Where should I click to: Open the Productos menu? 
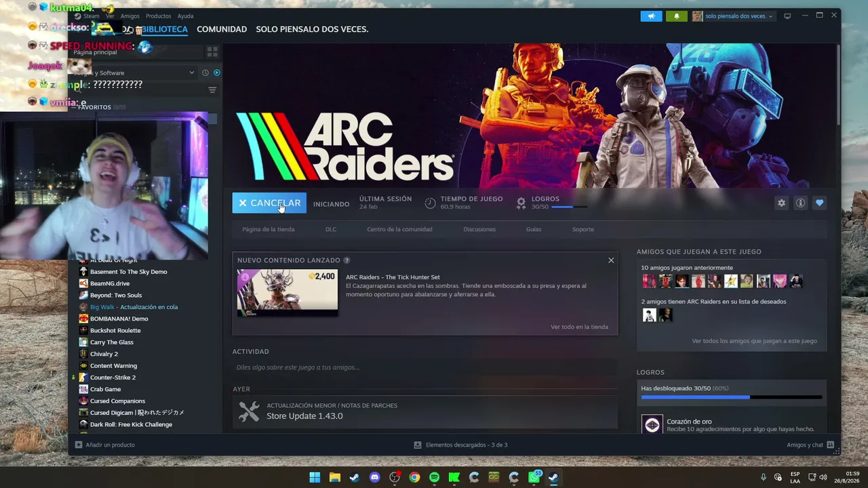click(159, 16)
